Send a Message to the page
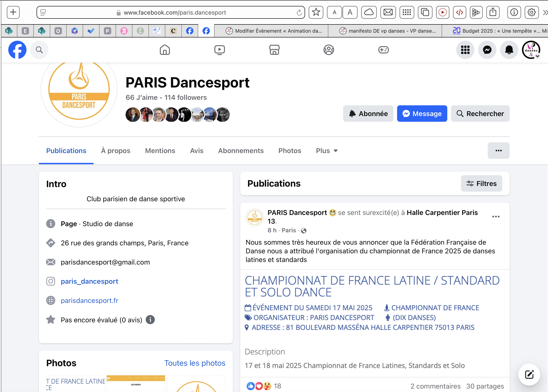Image resolution: width=548 pixels, height=392 pixels. 422,114
